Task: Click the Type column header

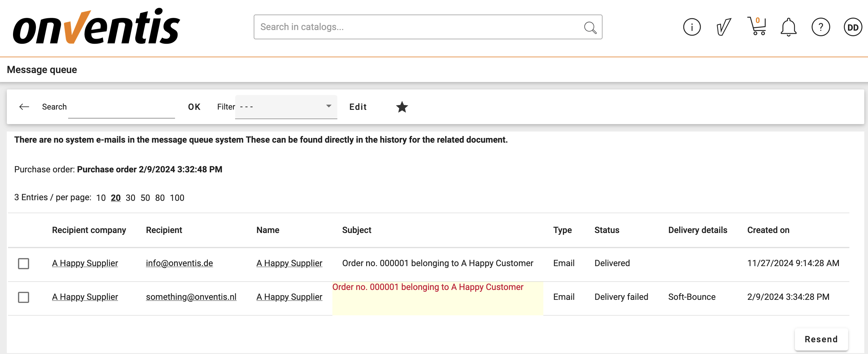Action: click(562, 230)
